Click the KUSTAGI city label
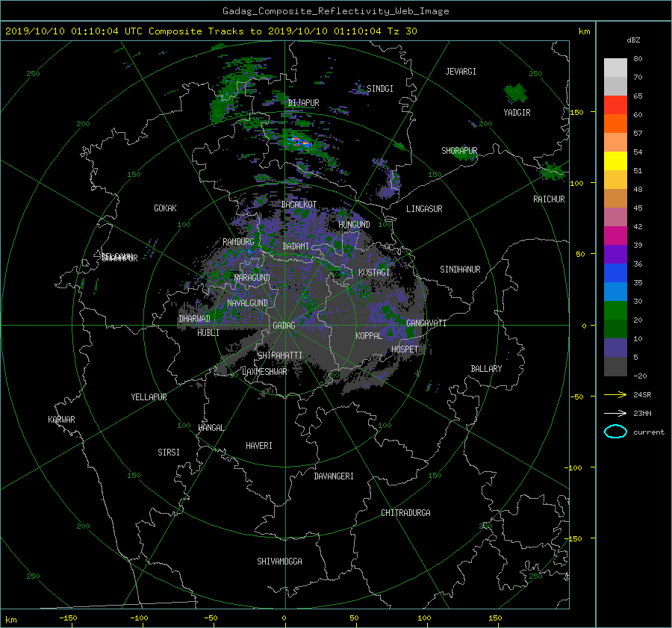This screenshot has width=672, height=628. tap(374, 273)
